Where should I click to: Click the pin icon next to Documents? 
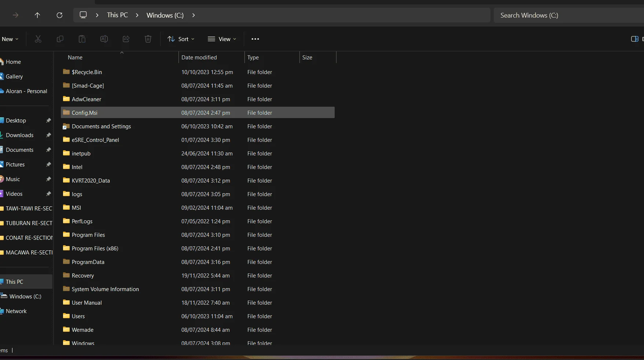tap(48, 150)
